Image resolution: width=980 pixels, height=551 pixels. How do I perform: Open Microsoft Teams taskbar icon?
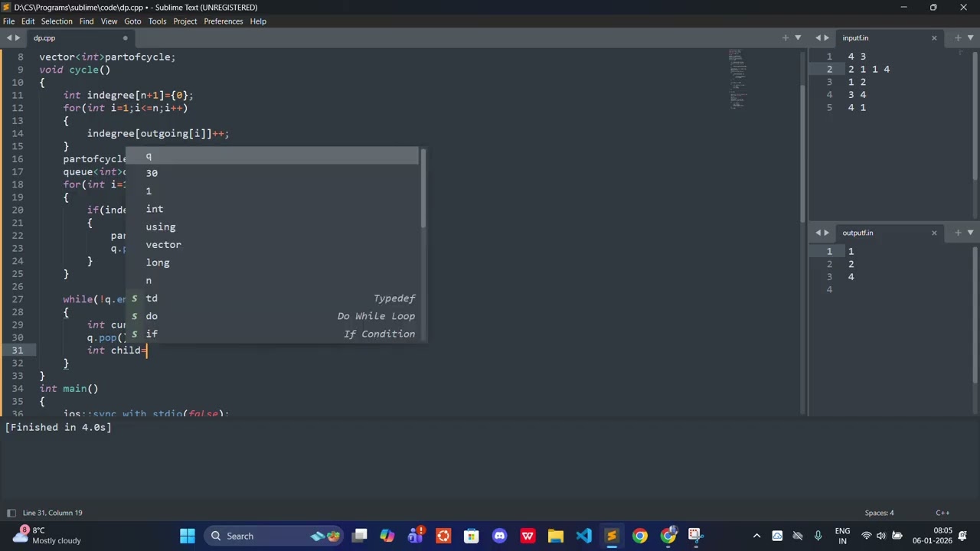tap(416, 536)
